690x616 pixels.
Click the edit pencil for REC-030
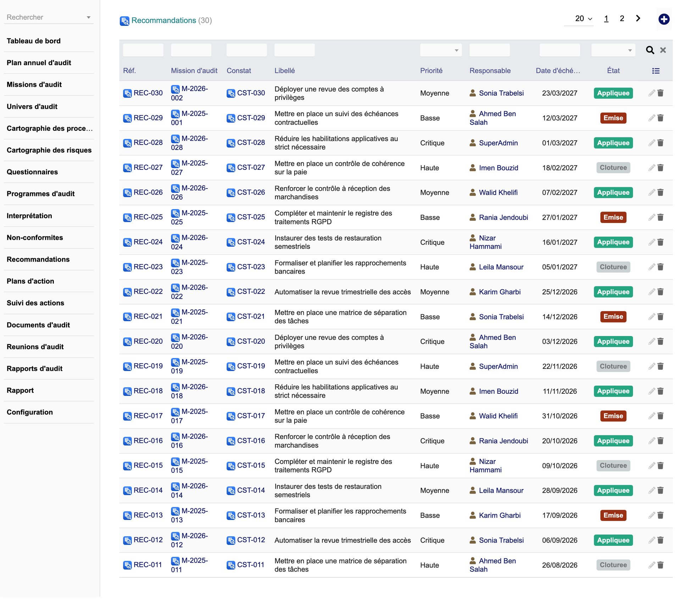click(651, 93)
